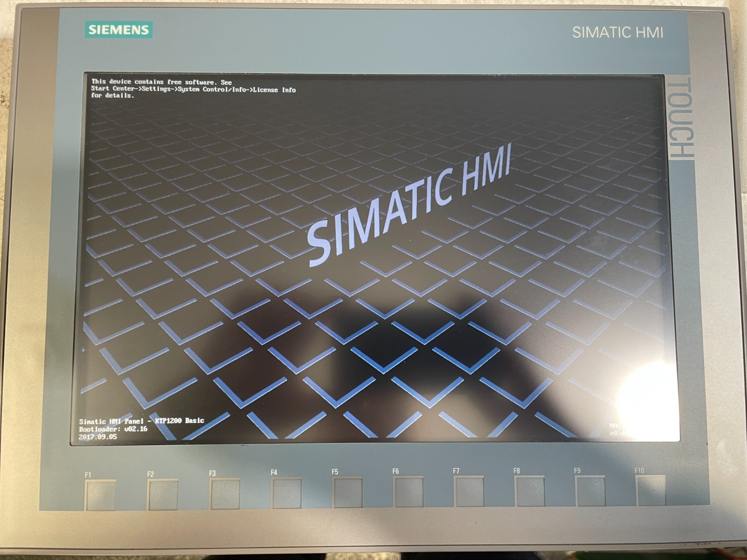Click the Siemens logo on the bezel
Viewport: 747px width, 560px height.
point(119,30)
